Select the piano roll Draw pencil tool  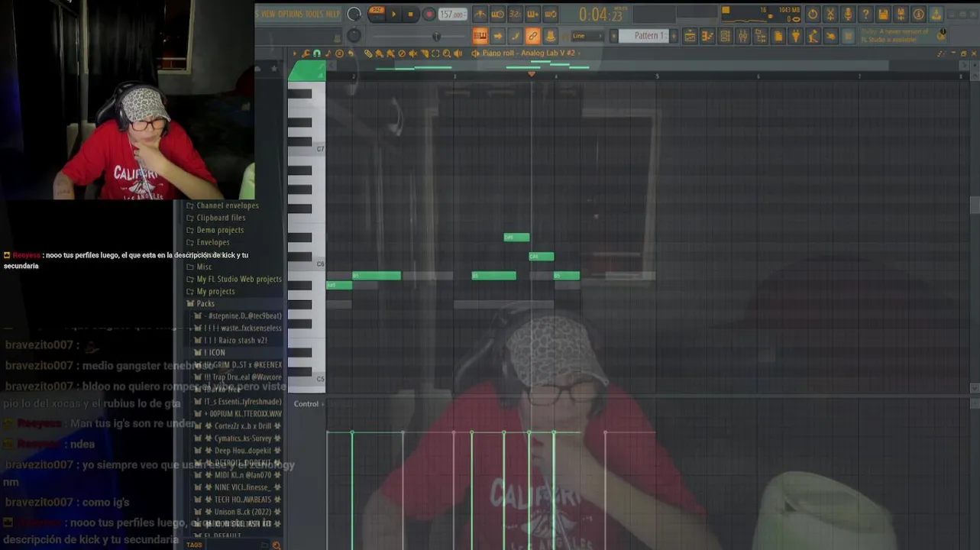click(x=368, y=53)
